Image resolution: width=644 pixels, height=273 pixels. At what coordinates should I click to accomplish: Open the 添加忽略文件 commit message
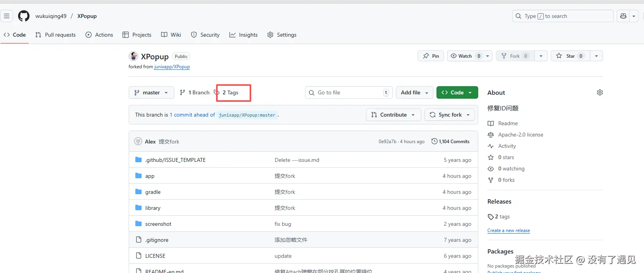(x=291, y=240)
